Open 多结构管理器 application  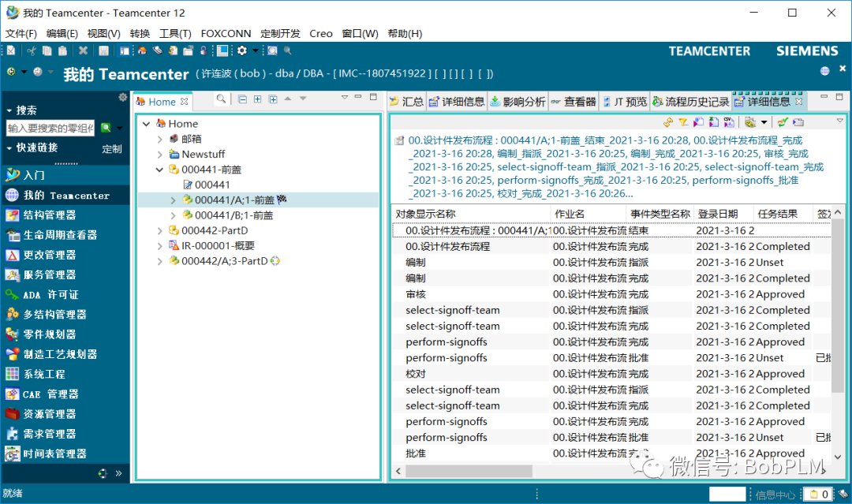(x=65, y=314)
